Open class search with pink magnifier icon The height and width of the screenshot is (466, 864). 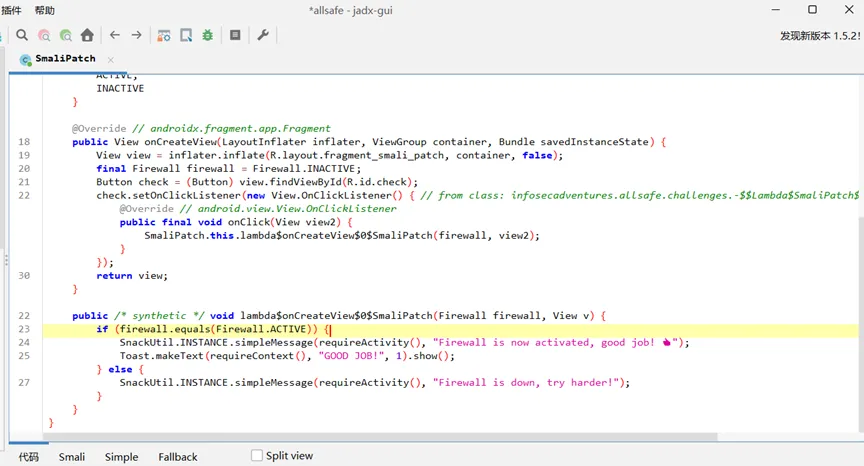pyautogui.click(x=44, y=35)
